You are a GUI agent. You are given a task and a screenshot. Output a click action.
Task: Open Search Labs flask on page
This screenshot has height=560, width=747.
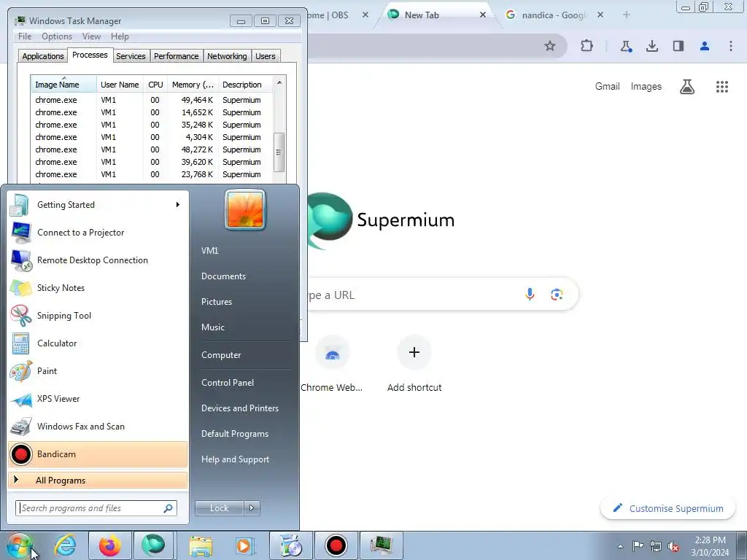coord(687,87)
